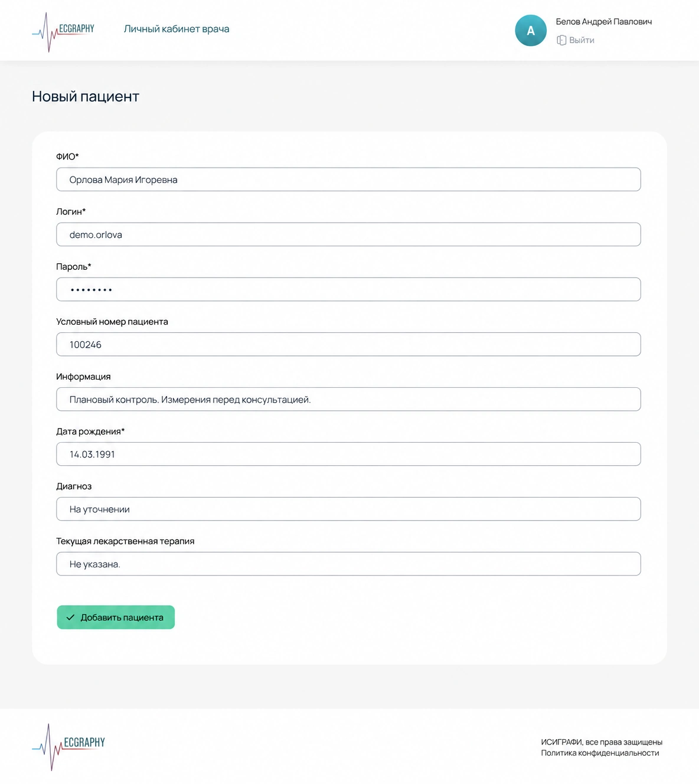Image resolution: width=699 pixels, height=784 pixels.
Task: Click the logout door icon
Action: (561, 40)
